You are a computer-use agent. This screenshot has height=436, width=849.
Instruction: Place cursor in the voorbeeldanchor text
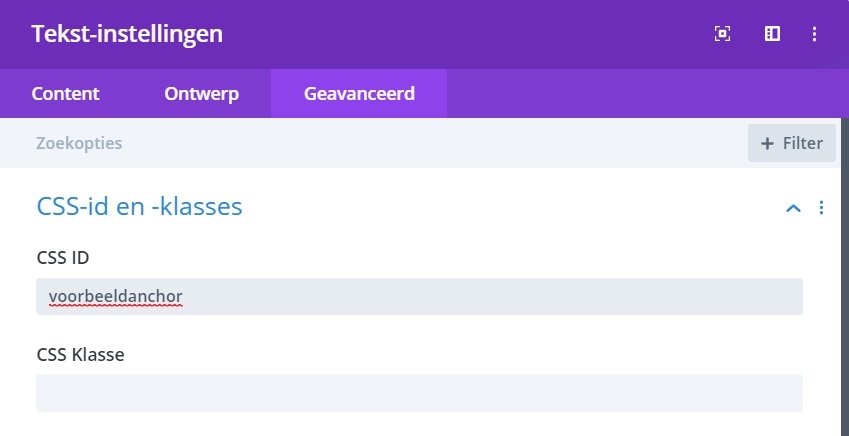point(115,297)
